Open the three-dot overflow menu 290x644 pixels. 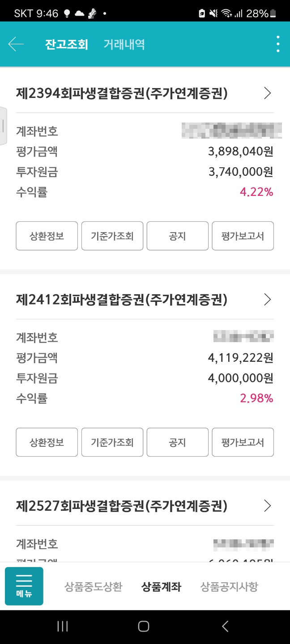278,44
